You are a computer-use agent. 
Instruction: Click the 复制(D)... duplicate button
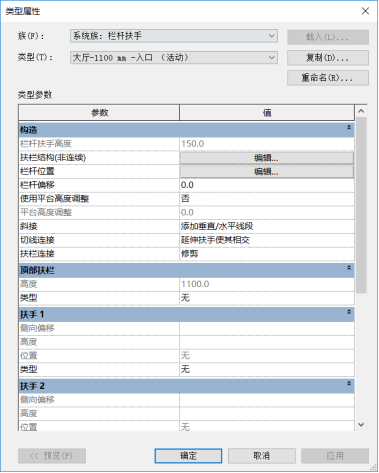[328, 58]
